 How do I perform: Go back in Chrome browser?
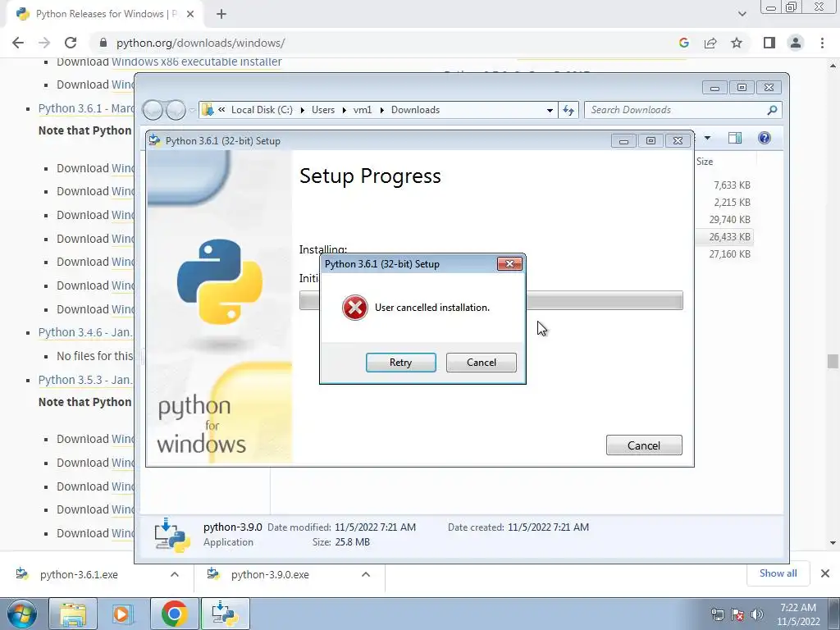click(x=18, y=43)
